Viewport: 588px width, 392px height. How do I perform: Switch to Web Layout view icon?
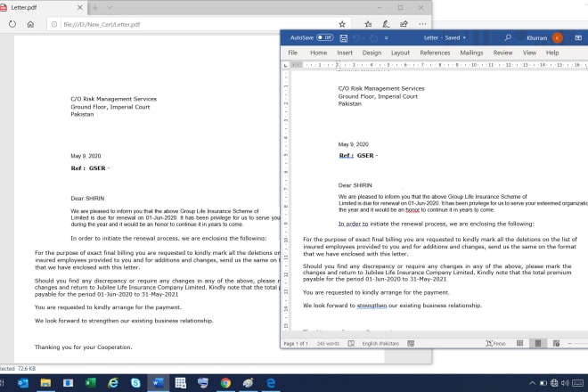click(x=556, y=343)
